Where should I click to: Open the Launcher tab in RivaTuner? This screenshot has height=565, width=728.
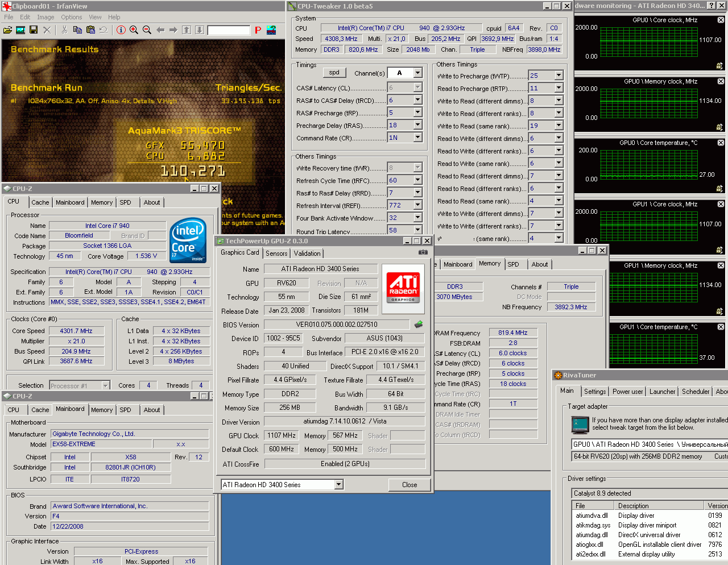[663, 392]
